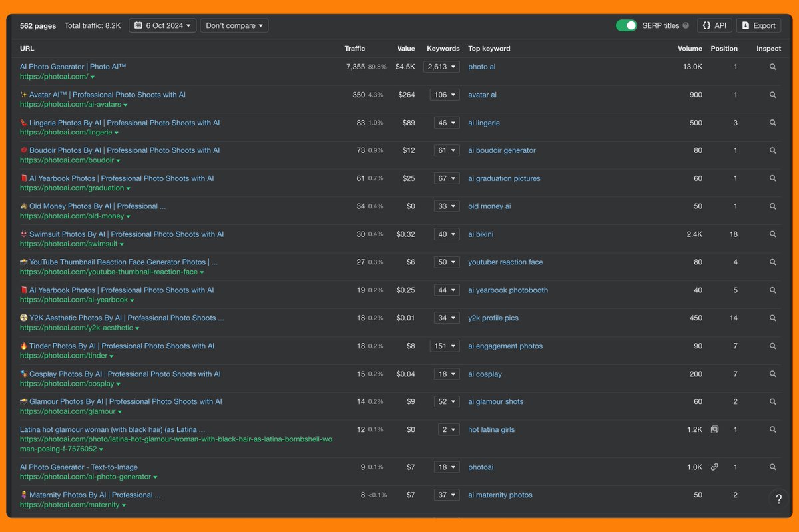Click the Total traffic: 8.2K text
This screenshot has height=532, width=799.
pos(93,25)
